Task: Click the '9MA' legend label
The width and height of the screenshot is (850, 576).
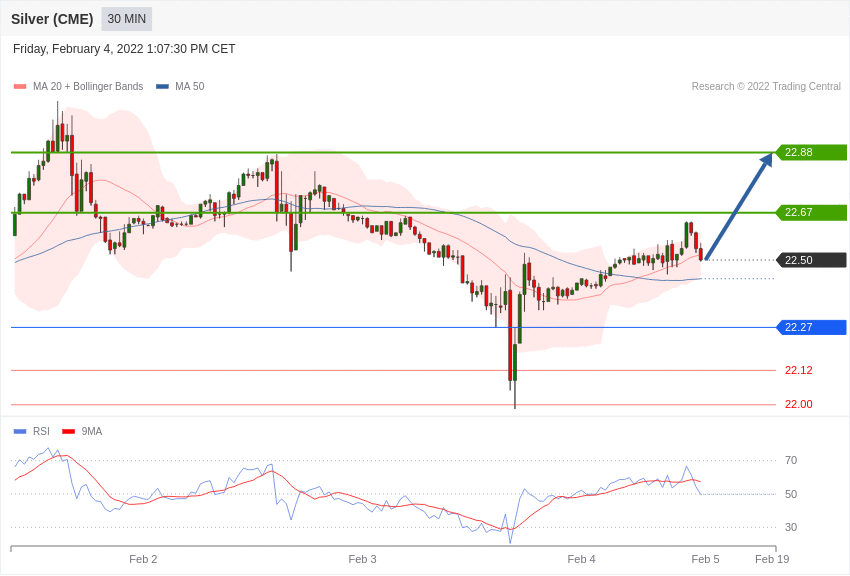Action: pyautogui.click(x=92, y=431)
